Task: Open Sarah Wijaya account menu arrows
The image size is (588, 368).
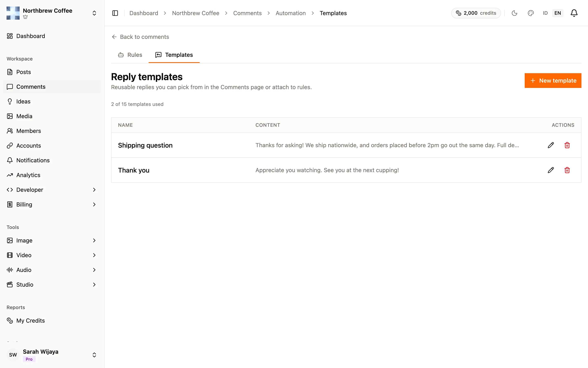Action: [x=94, y=355]
